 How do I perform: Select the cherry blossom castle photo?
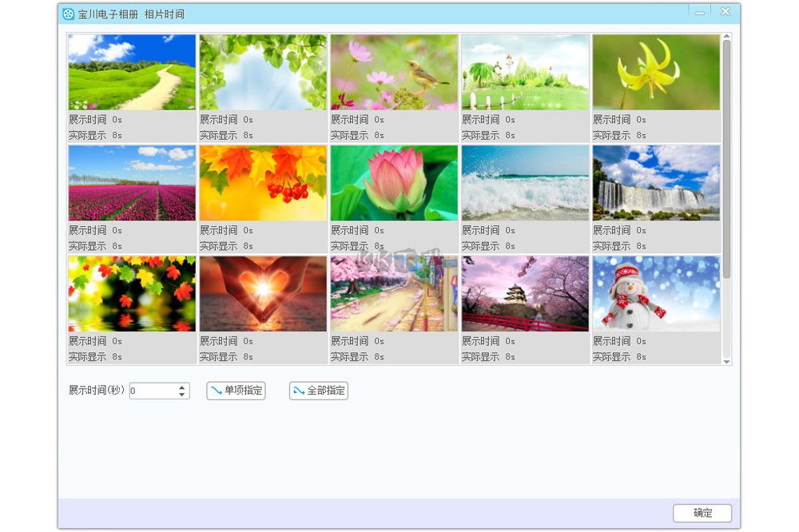[x=525, y=293]
